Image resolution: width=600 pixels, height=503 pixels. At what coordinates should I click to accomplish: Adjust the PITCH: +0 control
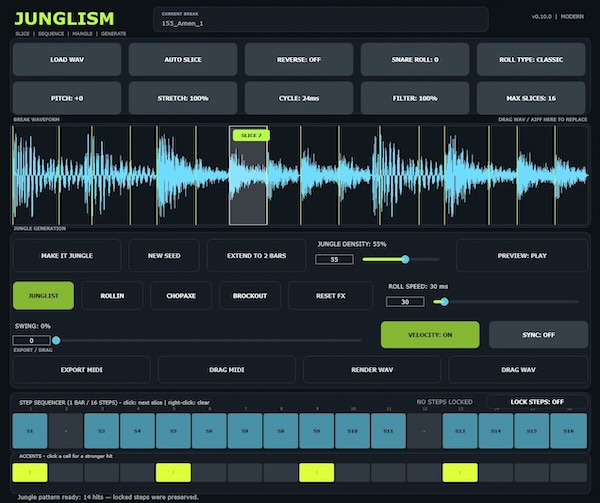click(67, 98)
